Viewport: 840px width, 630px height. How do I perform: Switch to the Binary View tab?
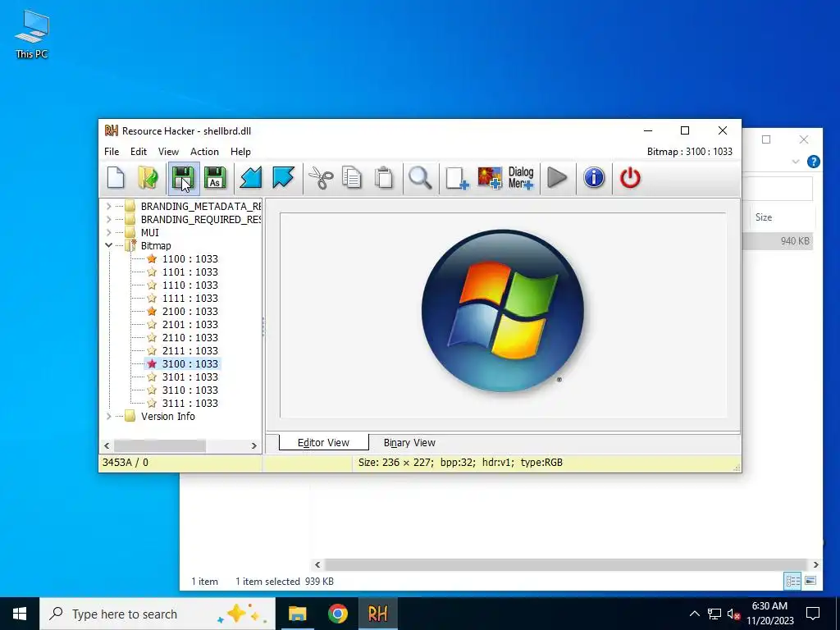[x=409, y=442]
